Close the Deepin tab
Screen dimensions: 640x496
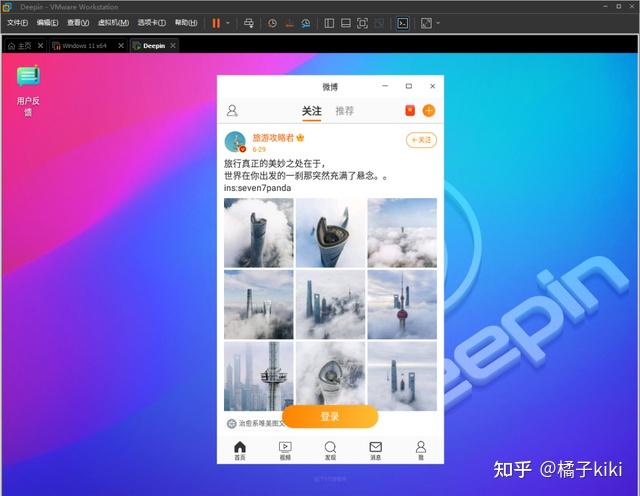[x=173, y=46]
